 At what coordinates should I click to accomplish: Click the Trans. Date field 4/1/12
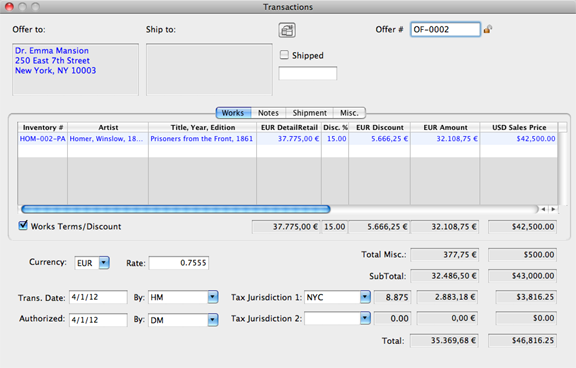coord(98,297)
